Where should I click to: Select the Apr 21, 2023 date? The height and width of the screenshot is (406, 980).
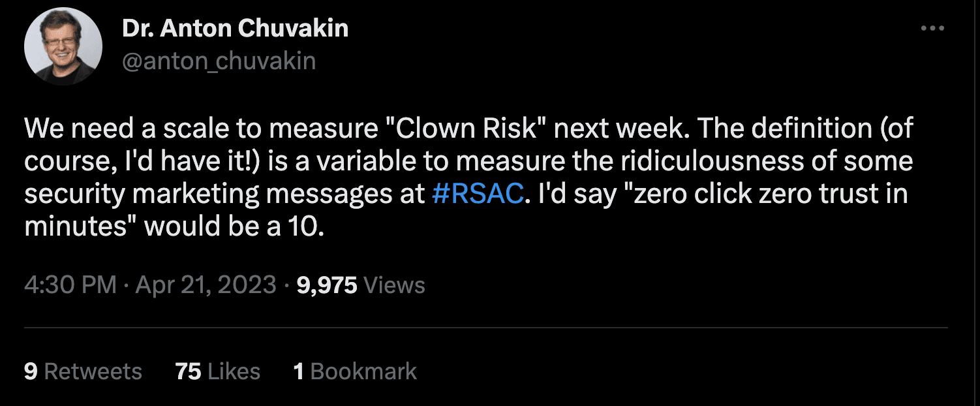pyautogui.click(x=206, y=285)
